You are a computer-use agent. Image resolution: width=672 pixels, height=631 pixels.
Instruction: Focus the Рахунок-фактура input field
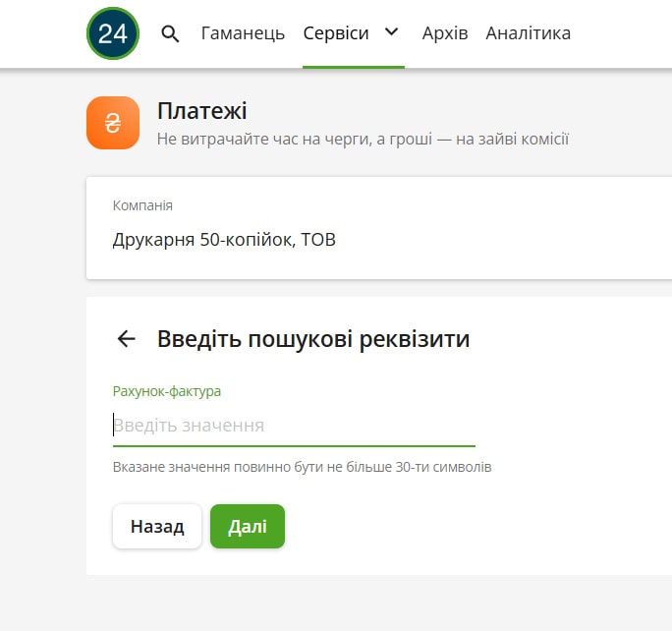294,426
